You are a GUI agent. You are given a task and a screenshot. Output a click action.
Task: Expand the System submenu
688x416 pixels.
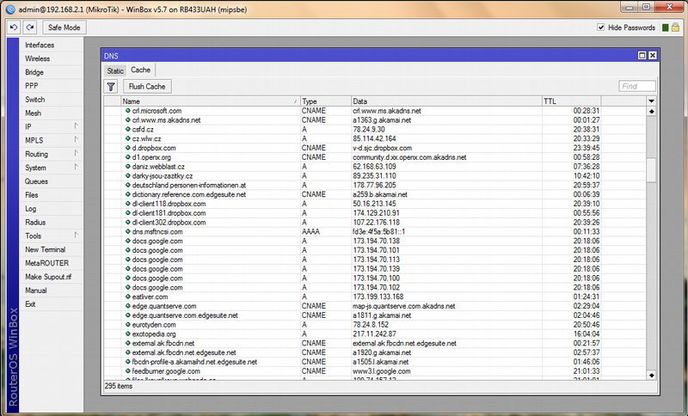pyautogui.click(x=51, y=168)
